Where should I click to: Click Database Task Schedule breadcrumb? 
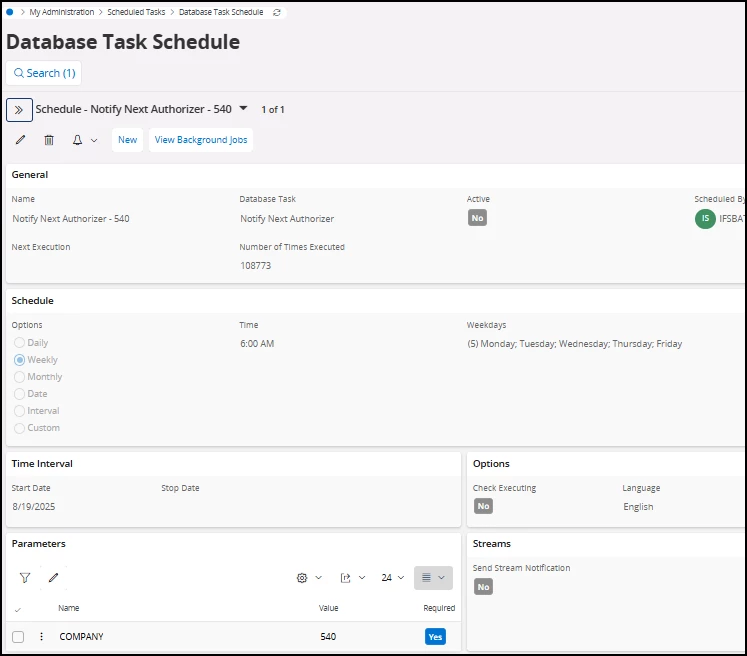point(221,12)
